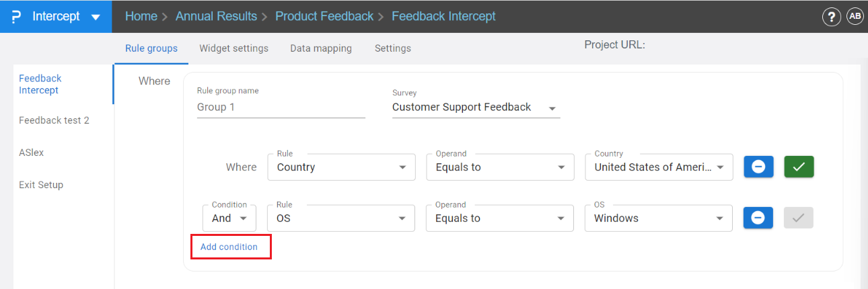Image resolution: width=868 pixels, height=289 pixels.
Task: Remove the OS rule with minus button
Action: [x=758, y=218]
